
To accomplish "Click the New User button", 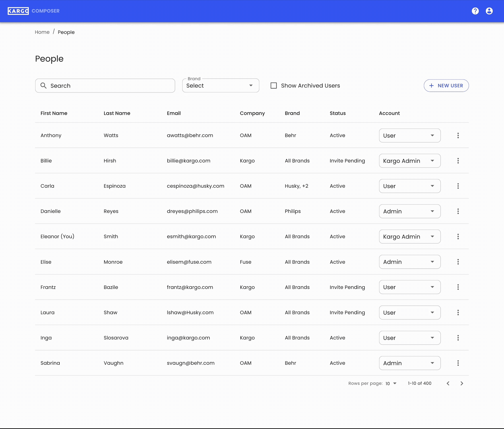I will click(x=446, y=86).
